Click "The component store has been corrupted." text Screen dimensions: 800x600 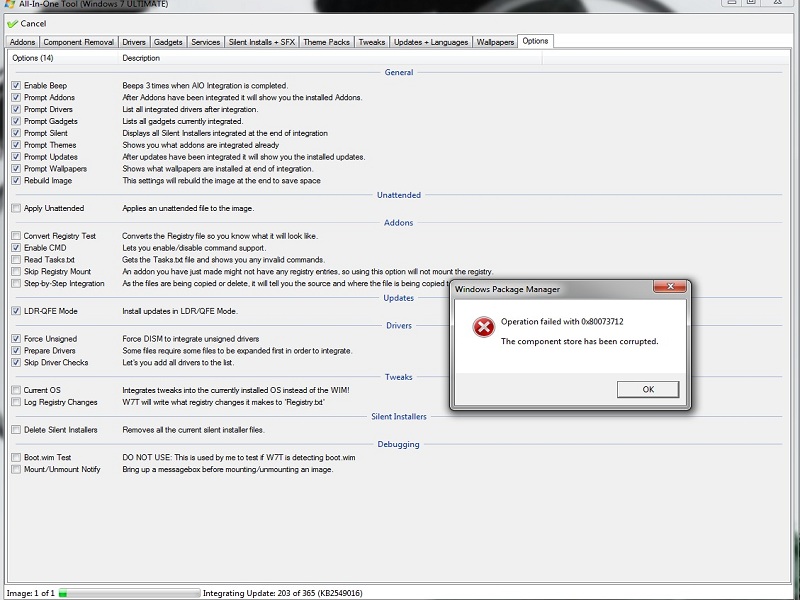pos(580,341)
